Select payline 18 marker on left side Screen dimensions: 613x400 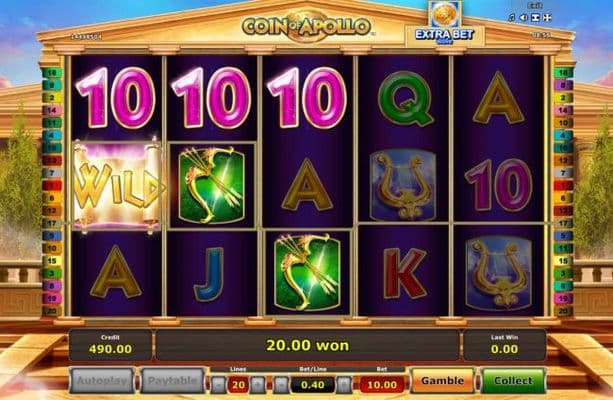[x=52, y=72]
